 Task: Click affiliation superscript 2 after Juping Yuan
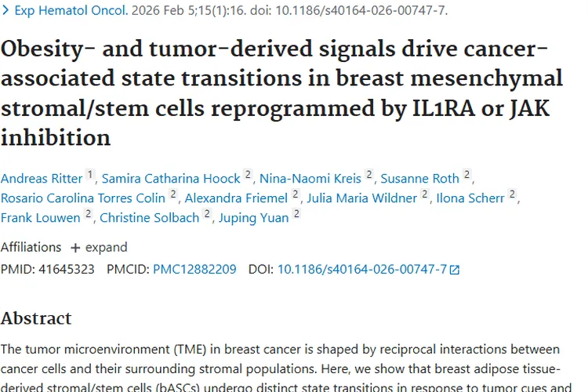pos(296,214)
